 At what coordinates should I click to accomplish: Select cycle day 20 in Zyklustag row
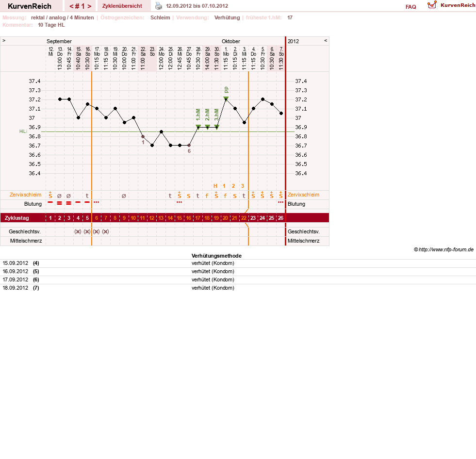[225, 218]
